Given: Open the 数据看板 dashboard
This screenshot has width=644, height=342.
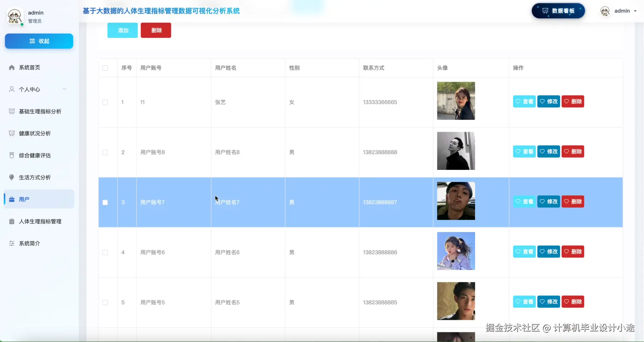Looking at the screenshot, I should click(x=558, y=11).
